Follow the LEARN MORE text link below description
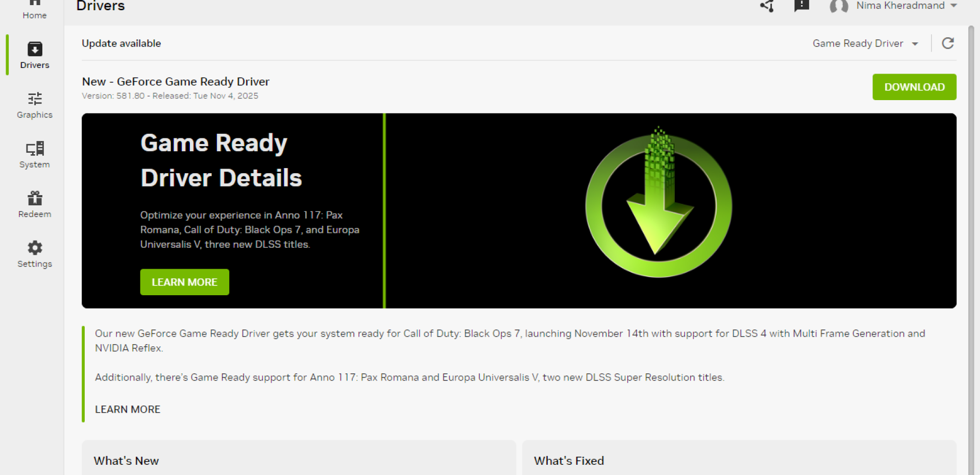Screen dimensions: 980x475 128,409
